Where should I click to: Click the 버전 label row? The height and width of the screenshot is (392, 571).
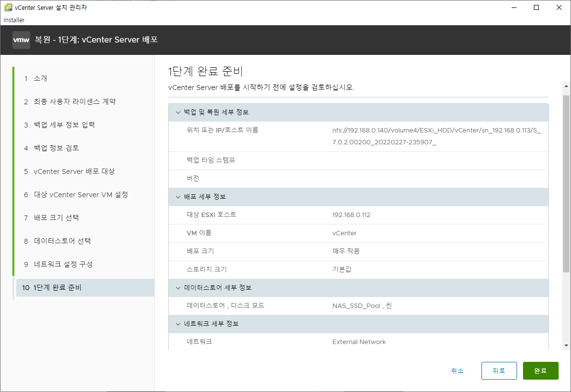click(x=358, y=179)
